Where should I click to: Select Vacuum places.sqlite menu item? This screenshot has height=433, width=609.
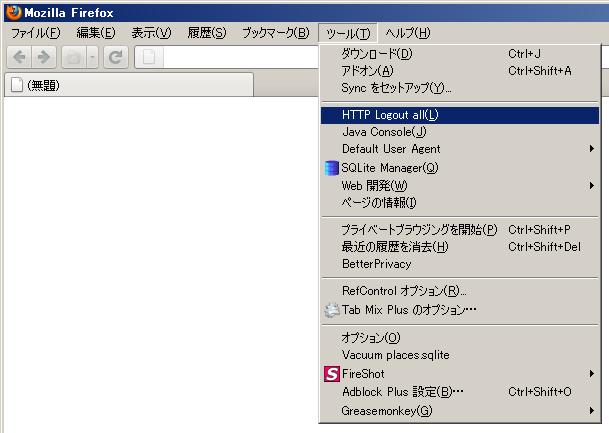395,355
